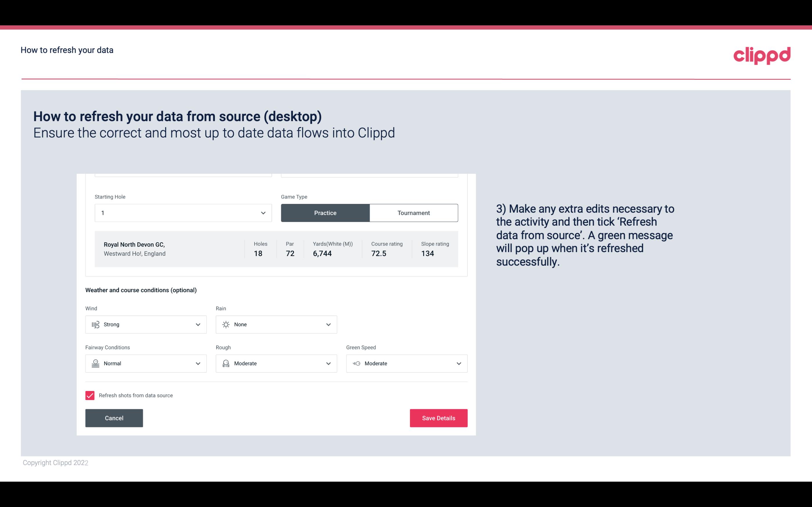Image resolution: width=812 pixels, height=507 pixels.
Task: Click the rain condition icon
Action: (226, 324)
